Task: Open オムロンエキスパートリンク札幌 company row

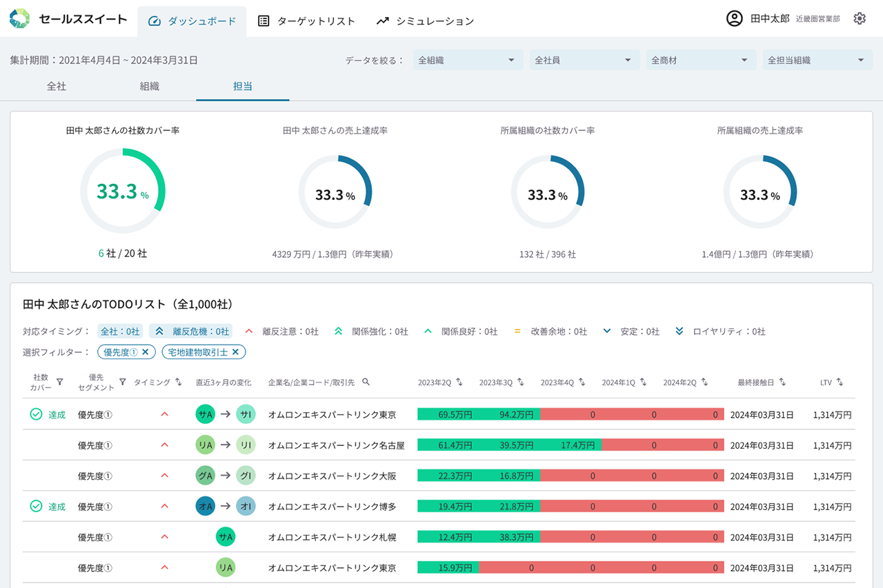Action: click(x=439, y=537)
